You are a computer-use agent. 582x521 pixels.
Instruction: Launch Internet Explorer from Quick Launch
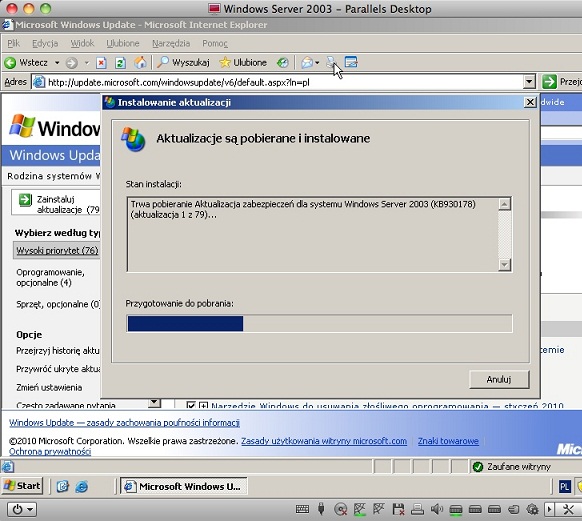[x=82, y=486]
